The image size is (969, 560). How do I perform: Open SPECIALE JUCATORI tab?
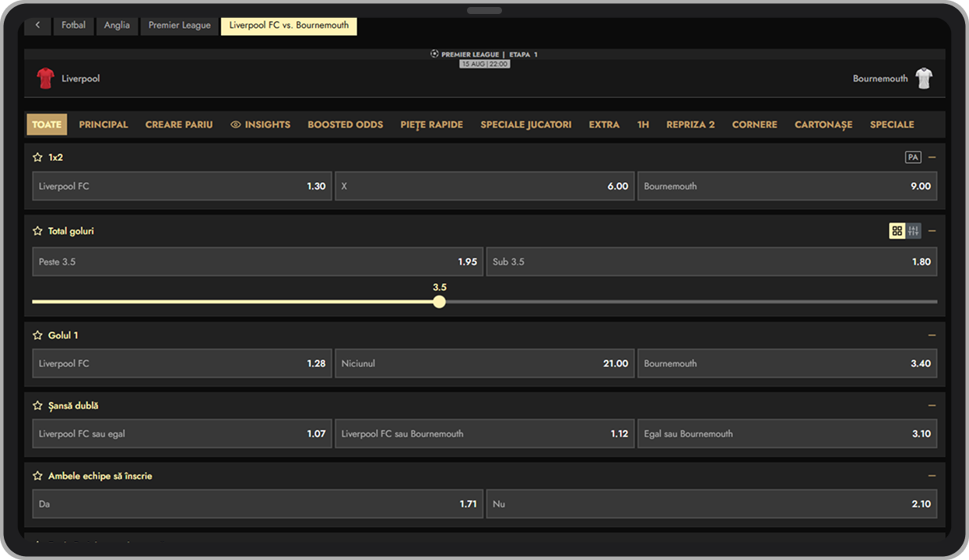tap(526, 124)
